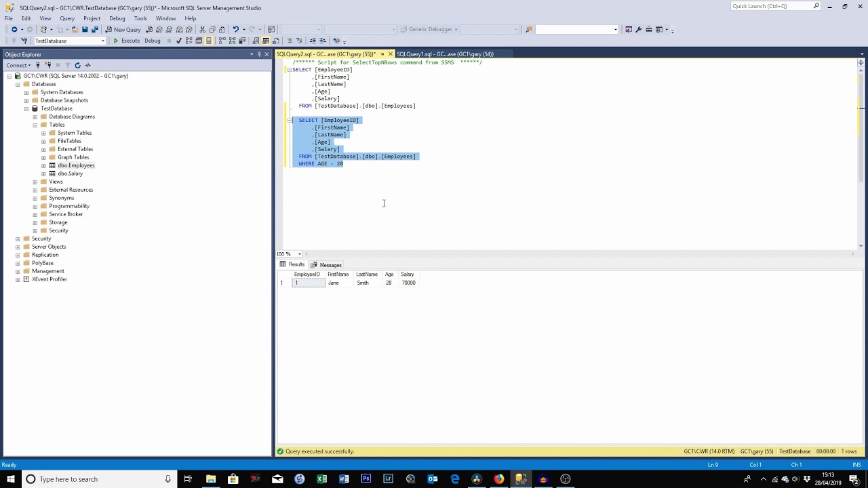Collapse the TestDatabase tree node
The height and width of the screenshot is (488, 868).
tap(26, 108)
